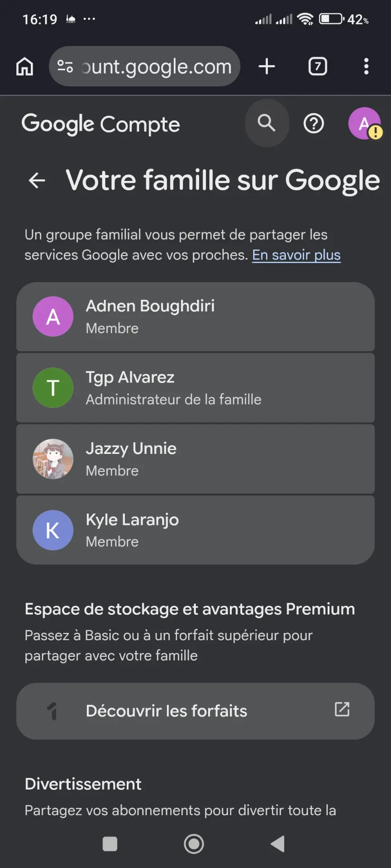Follow the 'En savoir plus' link
Image resolution: width=391 pixels, height=868 pixels.
click(x=296, y=255)
